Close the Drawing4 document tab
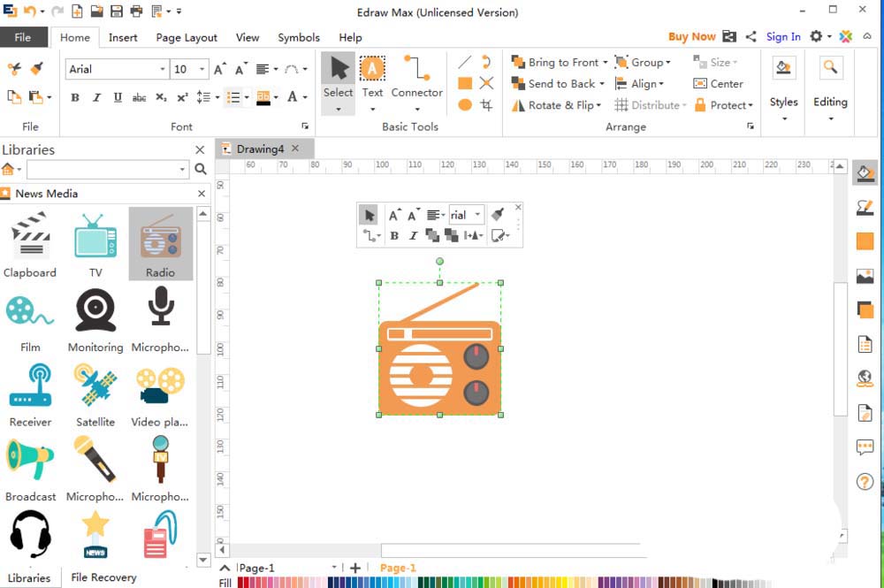 [295, 149]
